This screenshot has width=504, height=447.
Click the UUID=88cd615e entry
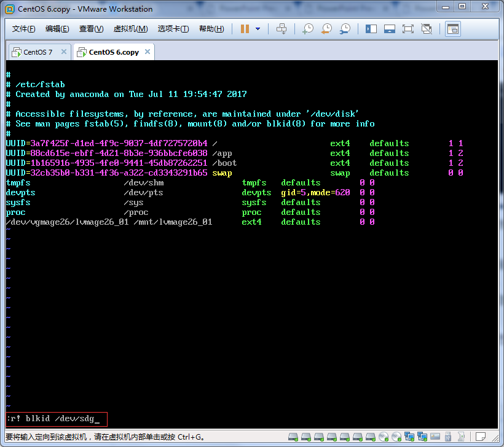(x=235, y=153)
